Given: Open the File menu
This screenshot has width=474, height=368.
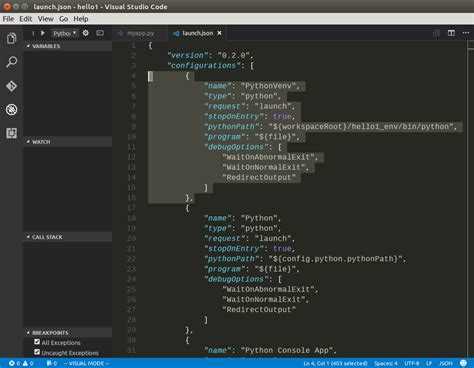Looking at the screenshot, I should pos(8,19).
